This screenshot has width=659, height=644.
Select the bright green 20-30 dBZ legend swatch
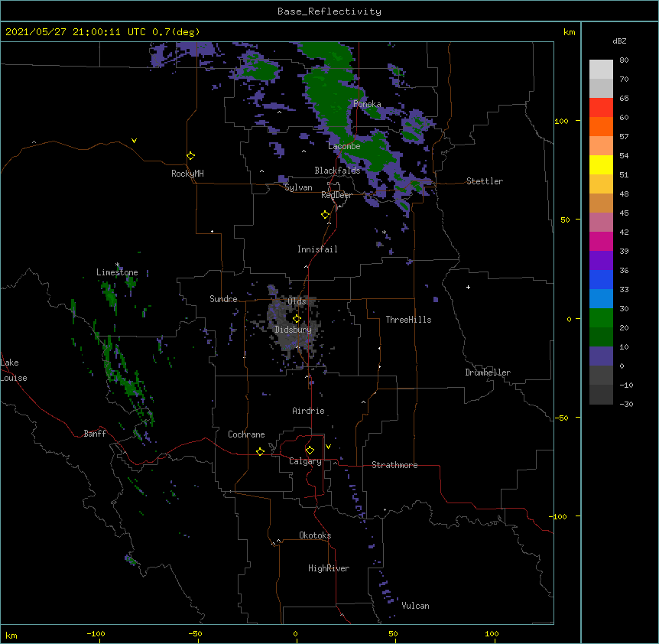(x=601, y=318)
